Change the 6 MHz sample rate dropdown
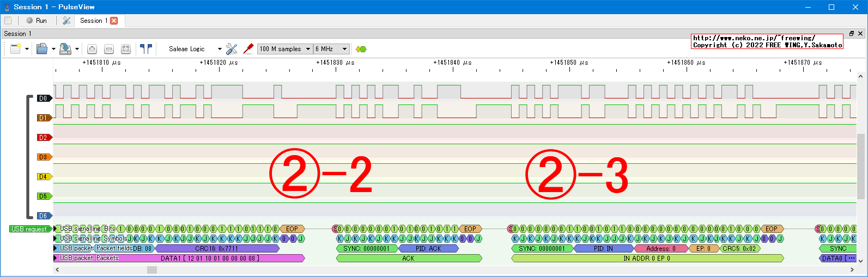The width and height of the screenshot is (868, 277). 331,49
